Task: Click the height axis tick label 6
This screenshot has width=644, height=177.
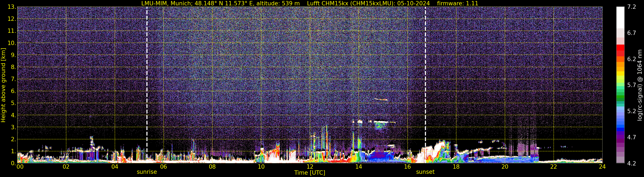Action: click(x=13, y=91)
